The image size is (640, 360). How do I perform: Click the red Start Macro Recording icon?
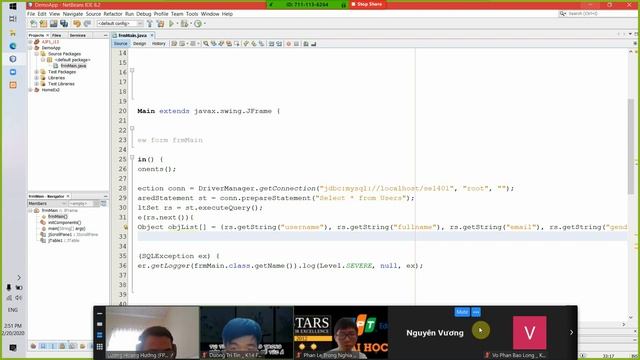coord(289,44)
